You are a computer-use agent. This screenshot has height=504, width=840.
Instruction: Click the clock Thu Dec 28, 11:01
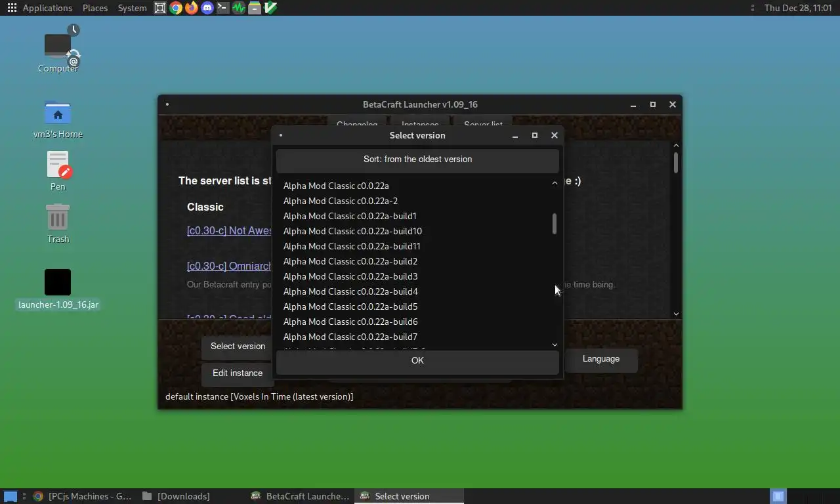click(x=798, y=8)
